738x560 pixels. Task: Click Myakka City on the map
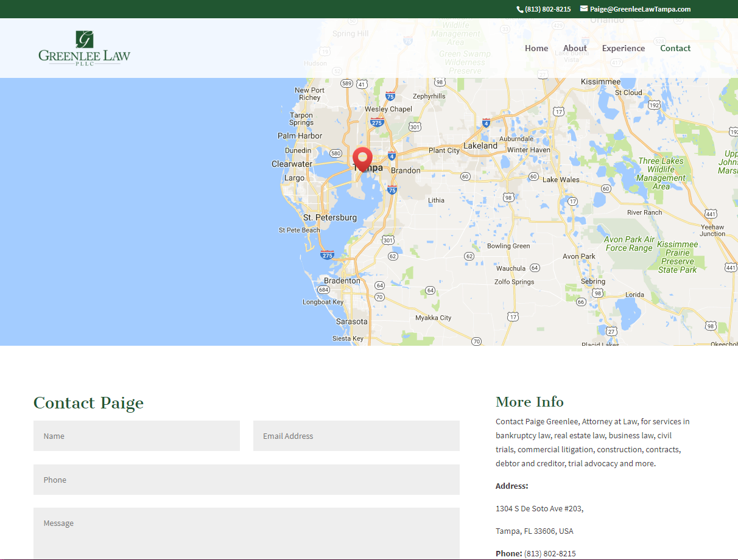[x=434, y=318]
